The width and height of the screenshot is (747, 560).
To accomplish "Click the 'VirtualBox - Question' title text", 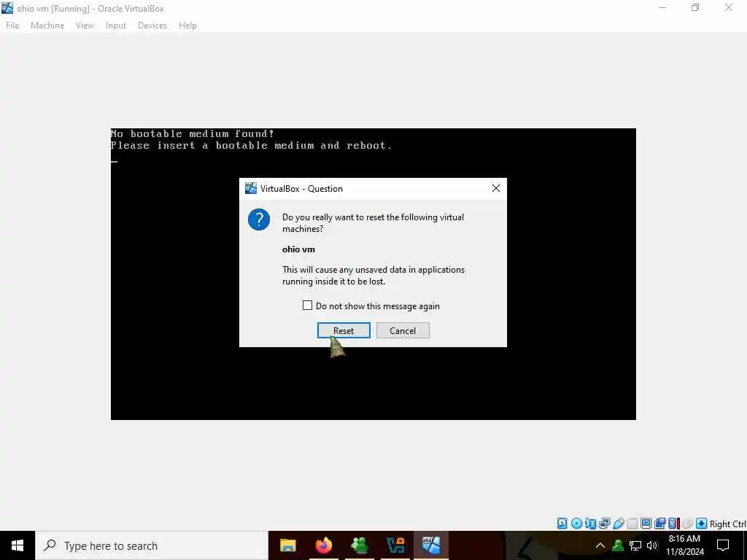I will pos(301,189).
